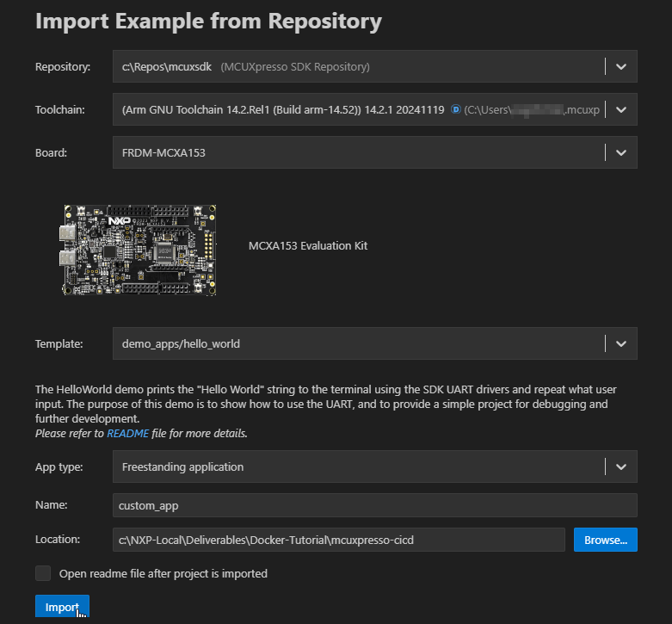Click the Board: label
The height and width of the screenshot is (624, 672).
[51, 152]
